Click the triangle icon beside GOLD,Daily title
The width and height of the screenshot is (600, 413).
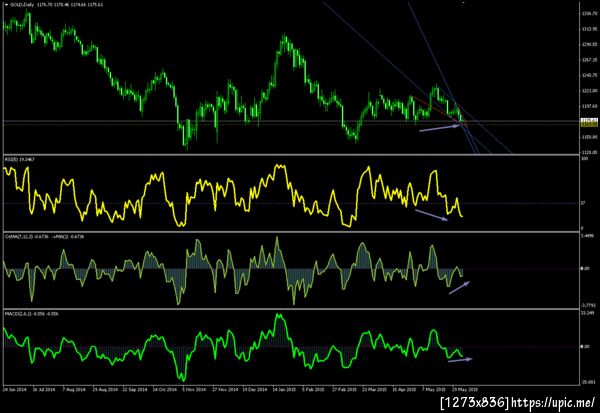[6, 5]
